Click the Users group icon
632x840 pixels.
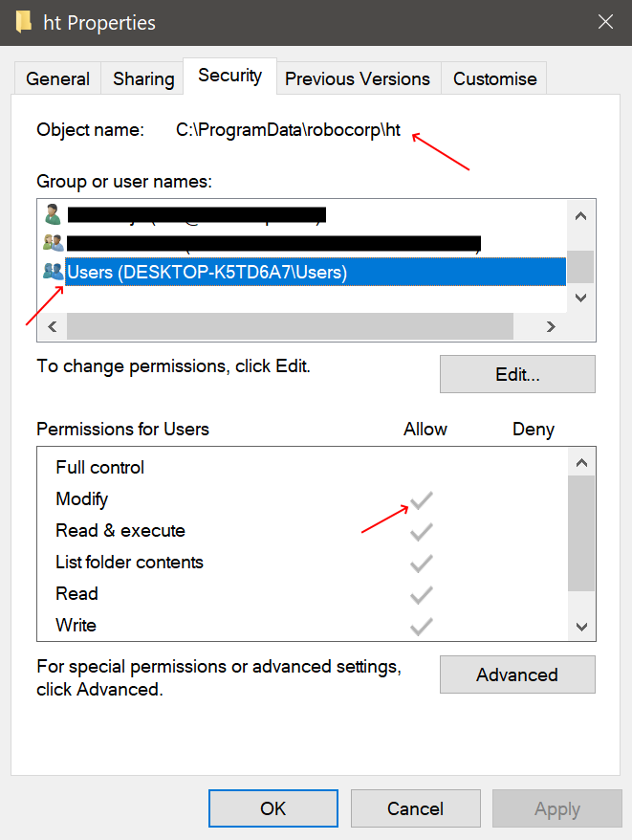coord(53,271)
